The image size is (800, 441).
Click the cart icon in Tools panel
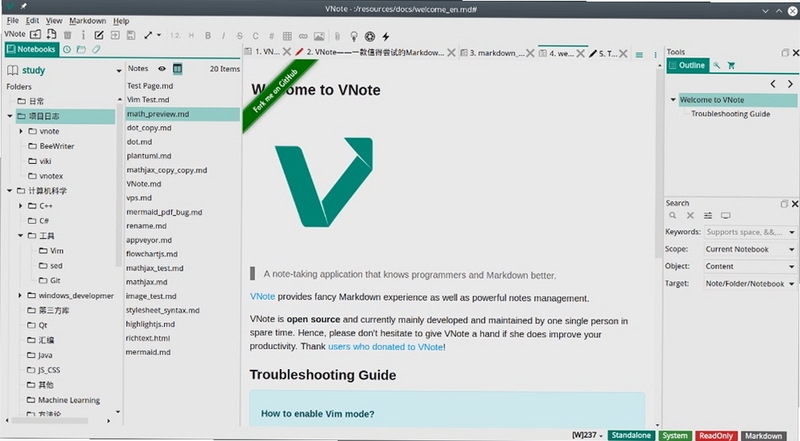[x=731, y=65]
